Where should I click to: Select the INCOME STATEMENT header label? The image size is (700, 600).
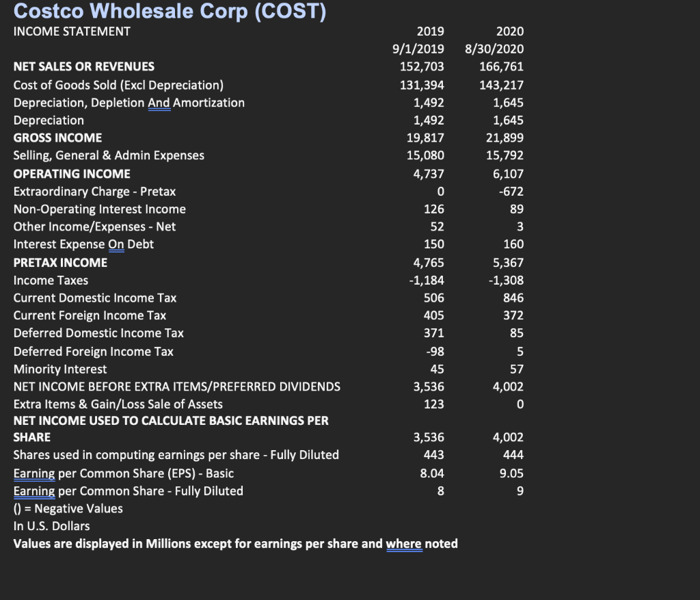point(71,31)
